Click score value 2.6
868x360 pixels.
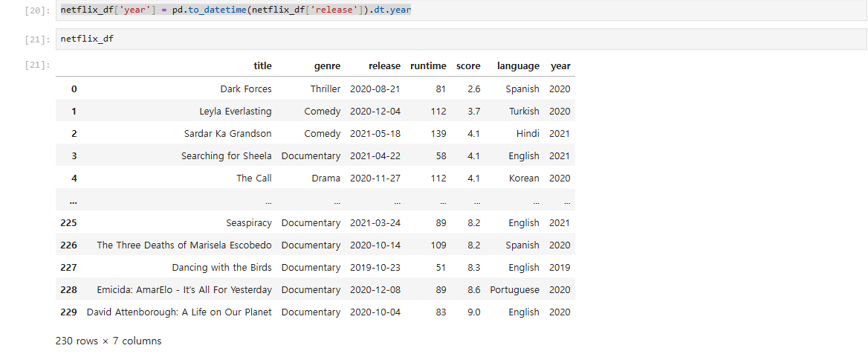tap(474, 89)
